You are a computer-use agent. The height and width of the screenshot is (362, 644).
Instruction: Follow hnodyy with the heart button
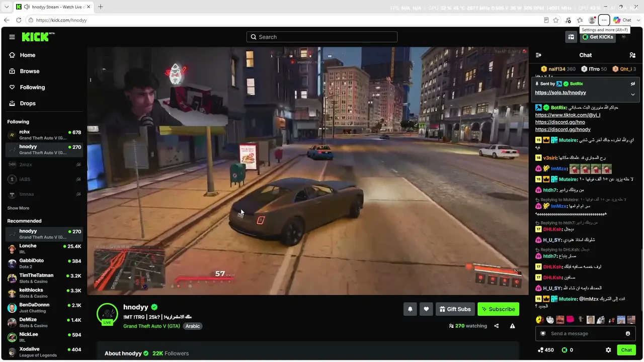click(426, 309)
